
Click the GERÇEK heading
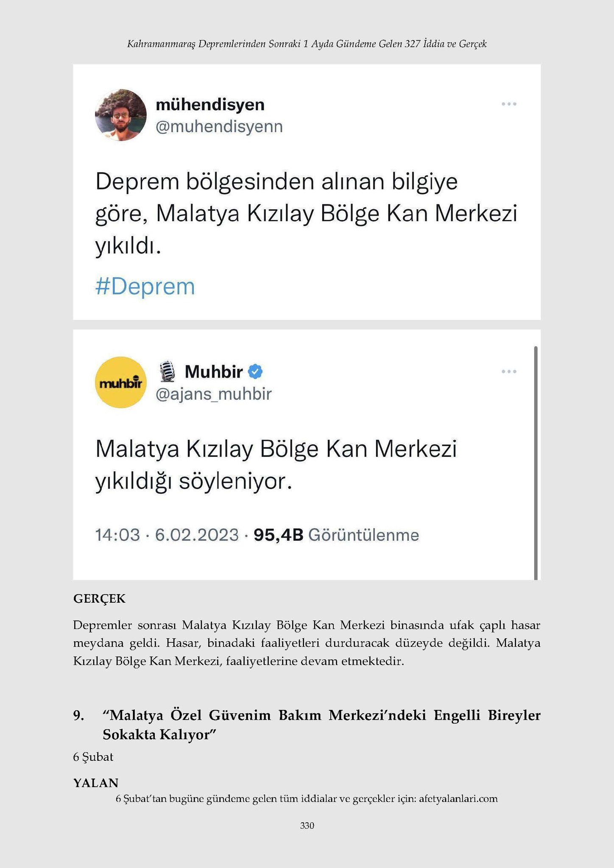coord(99,599)
